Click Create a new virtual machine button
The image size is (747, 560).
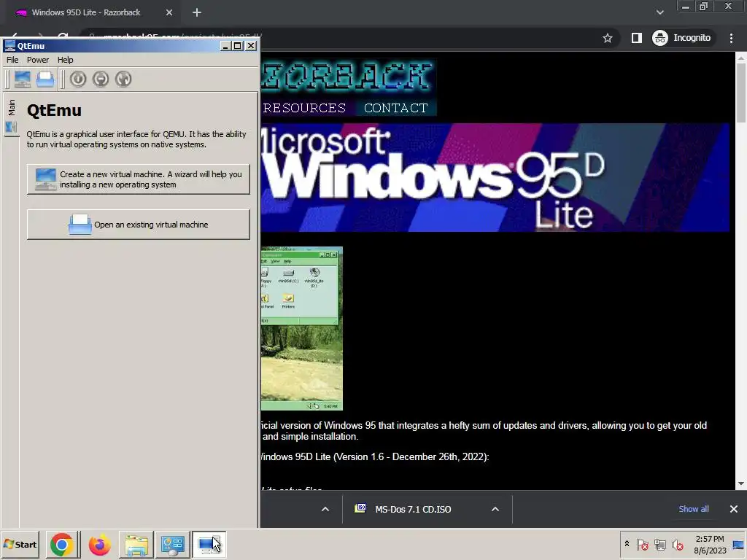[x=139, y=179]
